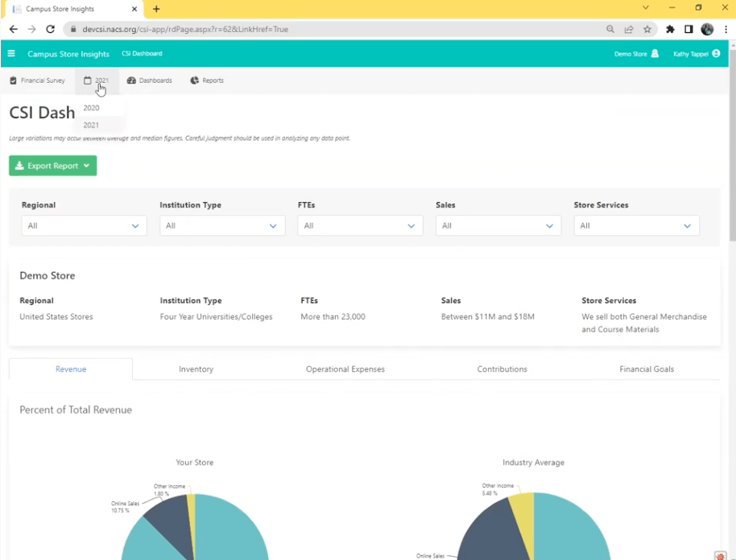Click the browser back arrow

point(13,29)
